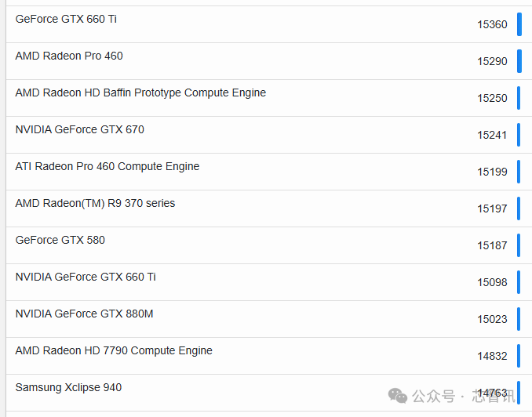Screen dimensions: 532x417
Task: Click the score 14832
Action: click(492, 356)
